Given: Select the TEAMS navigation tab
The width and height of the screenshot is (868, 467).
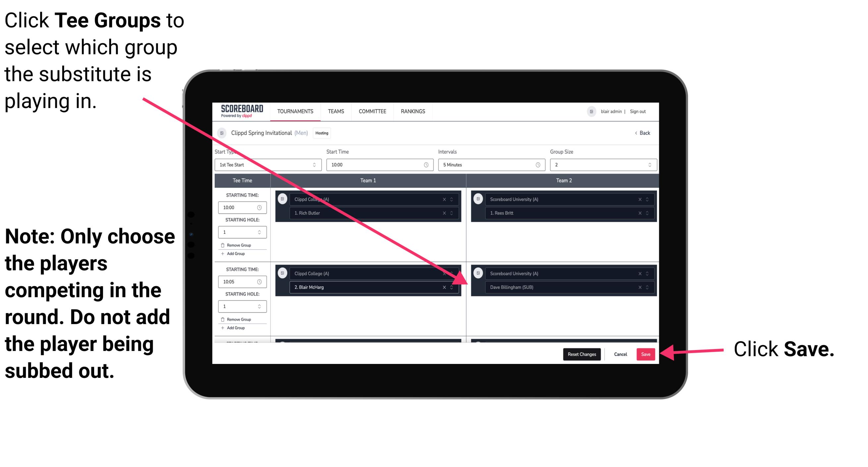Looking at the screenshot, I should 335,111.
